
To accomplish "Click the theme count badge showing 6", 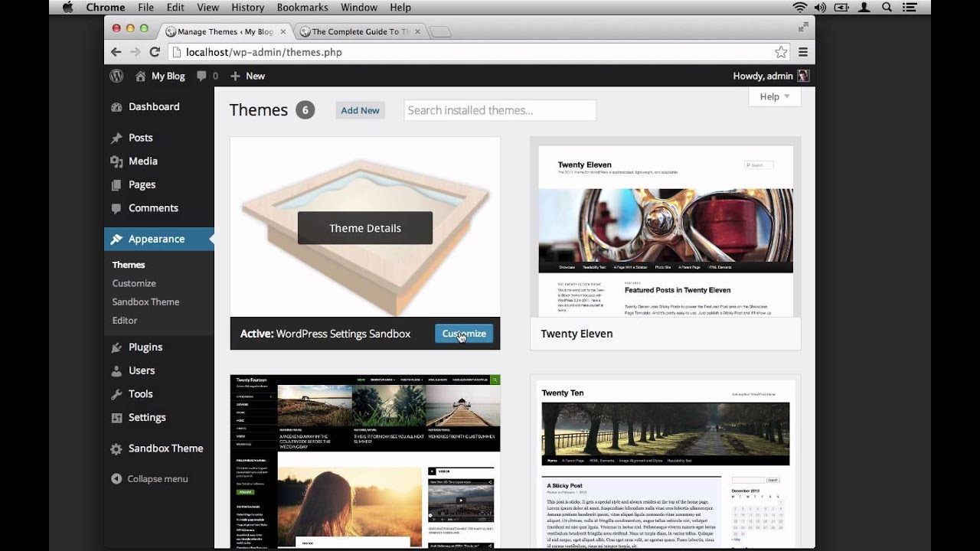I will 305,110.
